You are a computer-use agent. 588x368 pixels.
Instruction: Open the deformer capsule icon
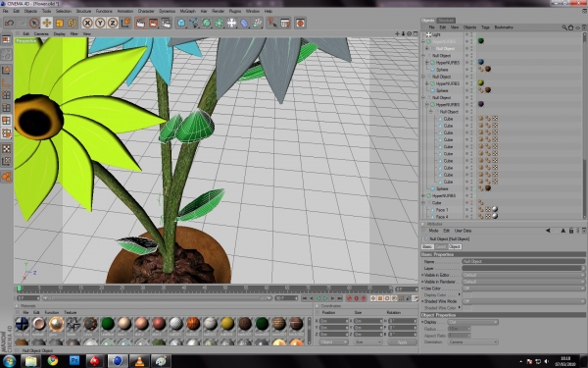(244, 23)
